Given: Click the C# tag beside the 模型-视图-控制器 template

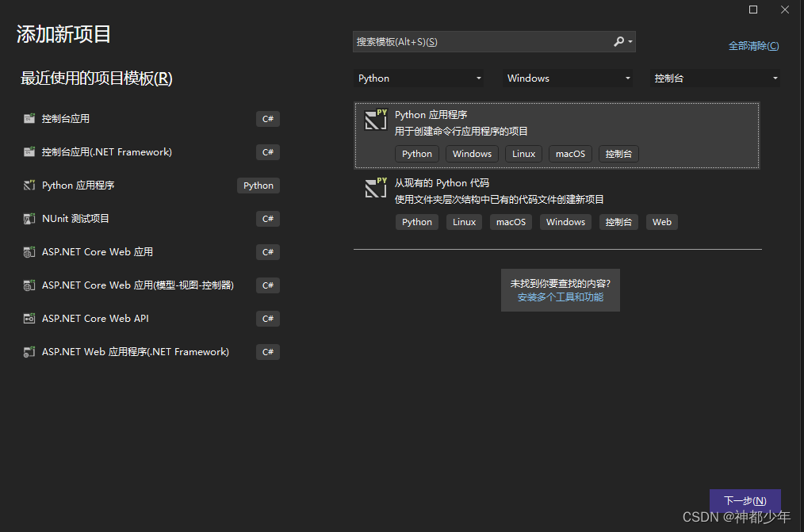Looking at the screenshot, I should pos(268,285).
